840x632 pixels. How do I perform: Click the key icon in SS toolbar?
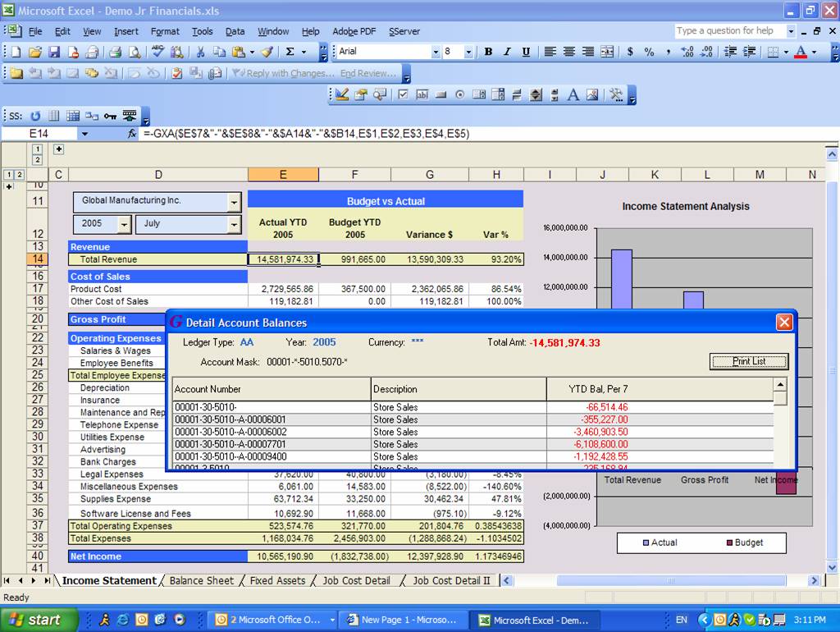coord(111,116)
